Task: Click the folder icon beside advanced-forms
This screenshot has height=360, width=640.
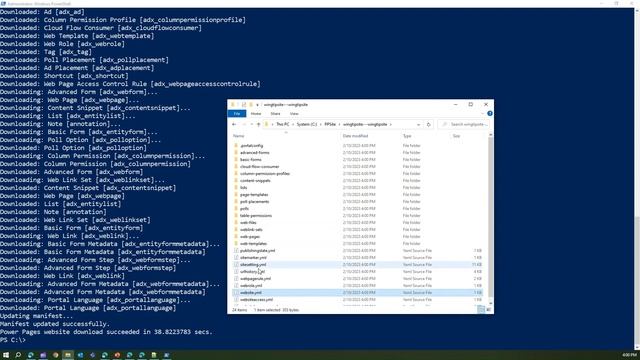Action: (x=236, y=153)
